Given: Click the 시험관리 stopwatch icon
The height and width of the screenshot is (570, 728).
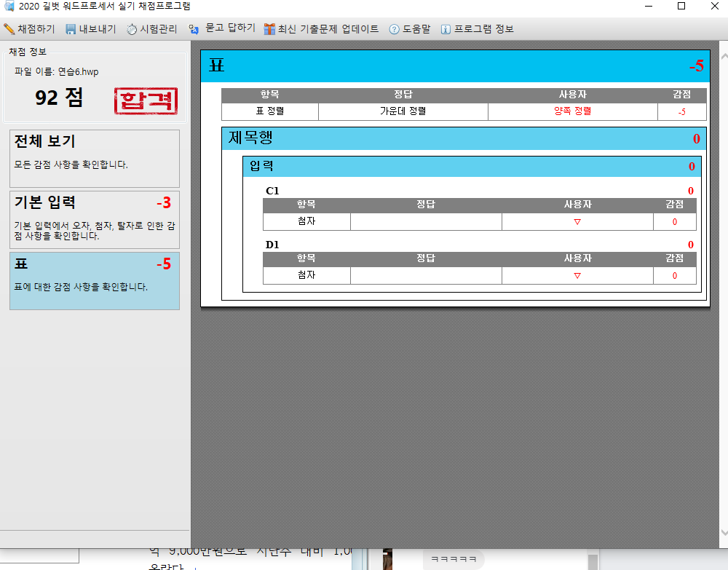Looking at the screenshot, I should click(x=132, y=29).
